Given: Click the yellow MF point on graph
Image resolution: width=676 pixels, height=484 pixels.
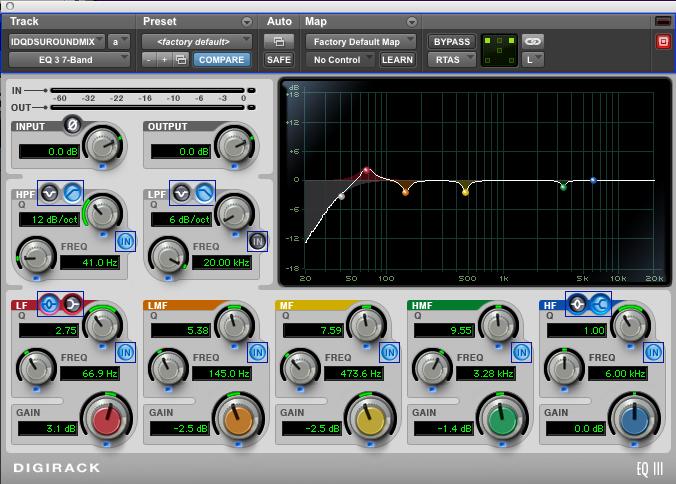Looking at the screenshot, I should [x=465, y=192].
